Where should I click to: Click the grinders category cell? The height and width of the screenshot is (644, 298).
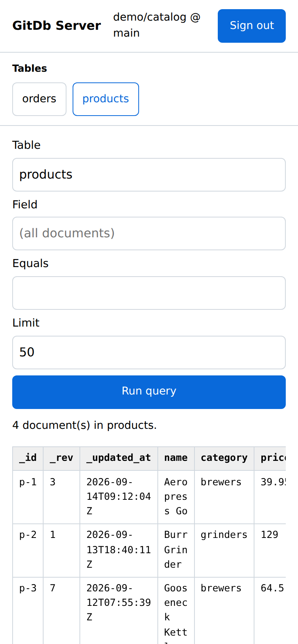click(x=224, y=551)
